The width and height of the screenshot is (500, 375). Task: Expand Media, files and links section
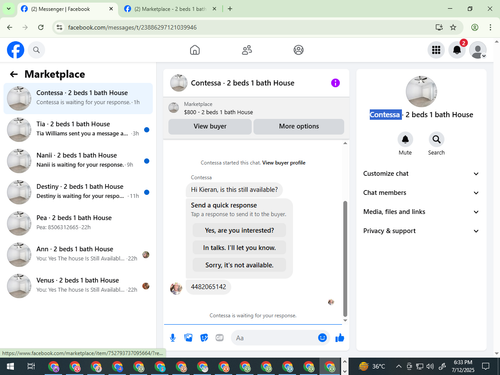421,212
